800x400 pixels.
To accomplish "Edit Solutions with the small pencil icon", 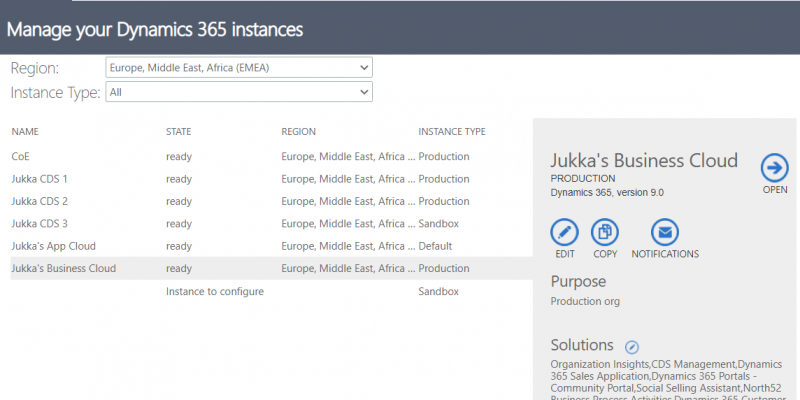I will [632, 347].
